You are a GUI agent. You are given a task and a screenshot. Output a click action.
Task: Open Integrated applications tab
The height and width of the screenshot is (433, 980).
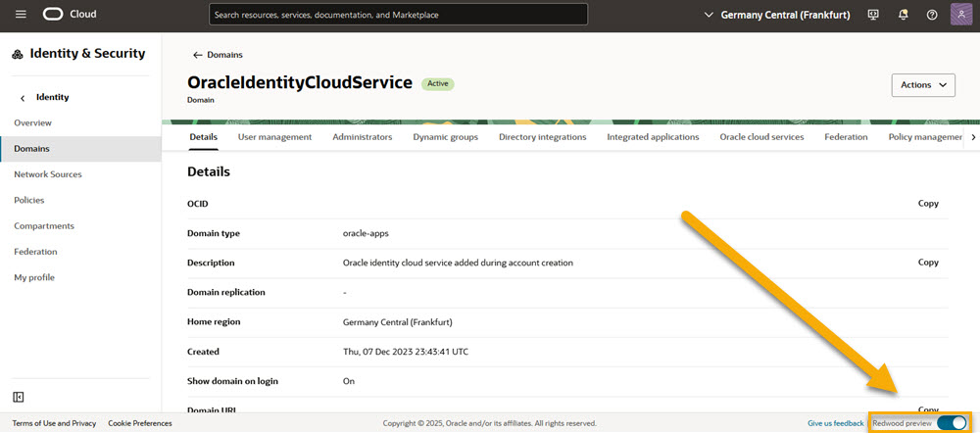click(x=653, y=137)
